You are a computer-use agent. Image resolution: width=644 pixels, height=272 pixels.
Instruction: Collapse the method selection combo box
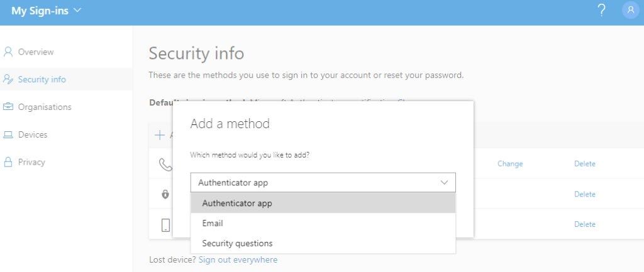pos(323,183)
